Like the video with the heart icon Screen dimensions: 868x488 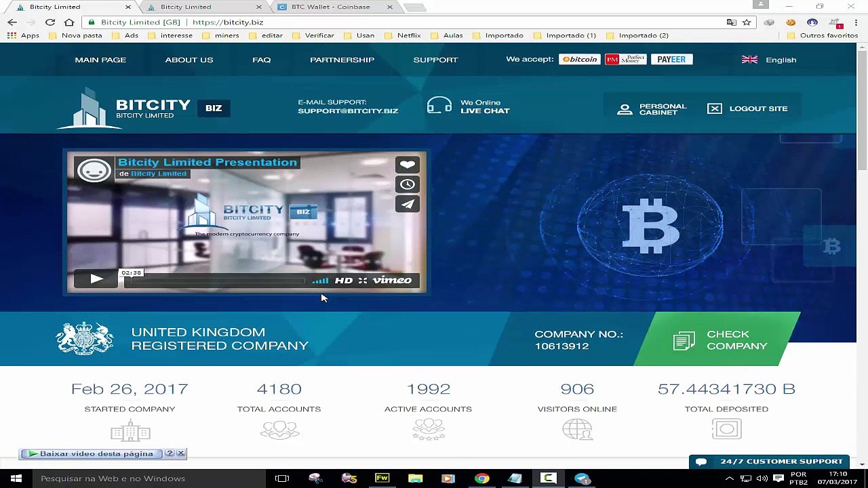pyautogui.click(x=408, y=165)
